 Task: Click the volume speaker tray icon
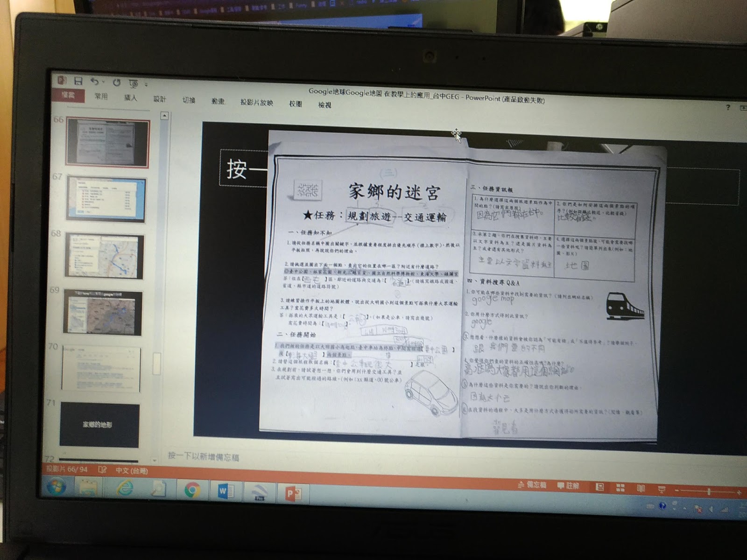712,510
